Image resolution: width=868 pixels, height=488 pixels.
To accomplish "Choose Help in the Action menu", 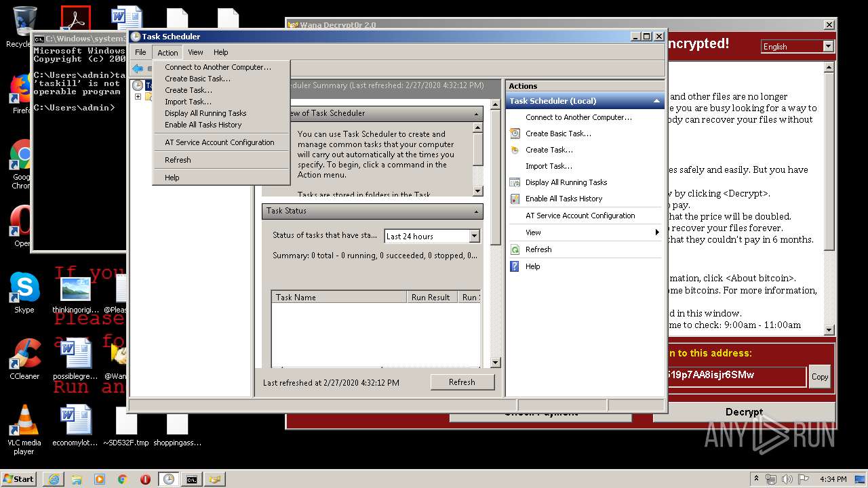I will (222, 178).
